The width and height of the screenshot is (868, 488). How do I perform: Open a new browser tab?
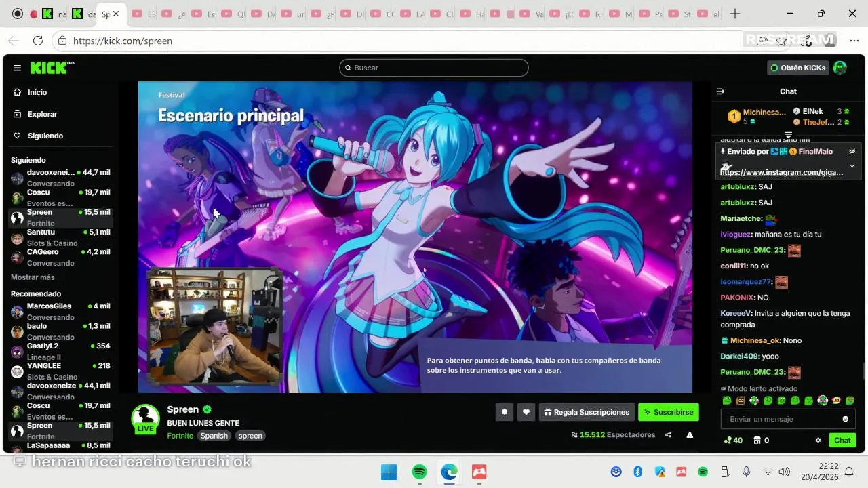point(735,14)
